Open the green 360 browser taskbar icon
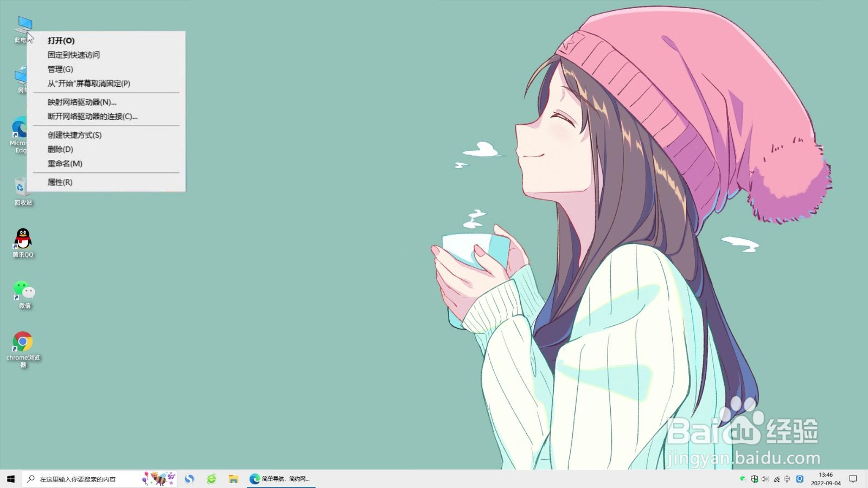Viewport: 868px width, 488px height. tap(212, 479)
